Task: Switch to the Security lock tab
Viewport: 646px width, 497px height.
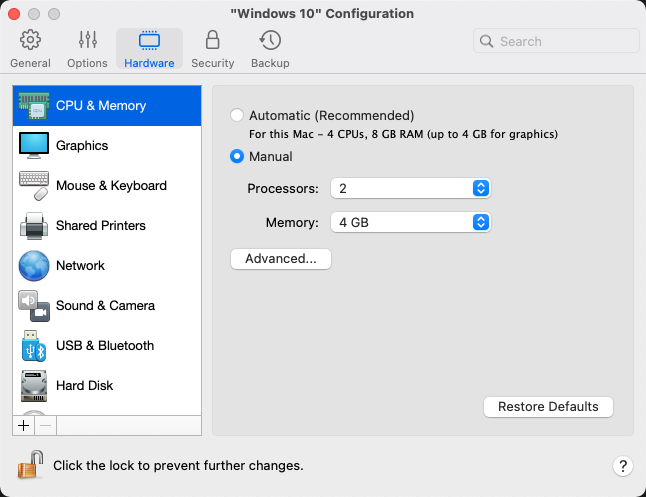Action: (x=213, y=49)
